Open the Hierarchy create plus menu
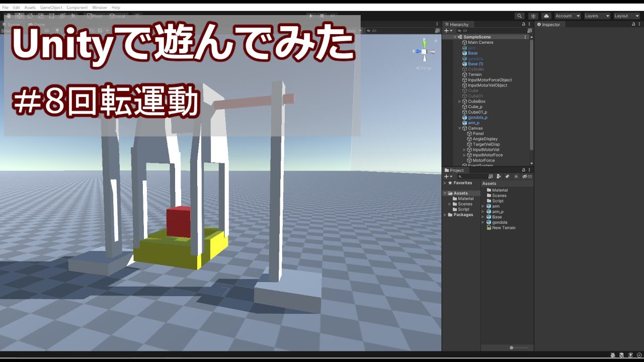This screenshot has height=362, width=644. [448, 31]
